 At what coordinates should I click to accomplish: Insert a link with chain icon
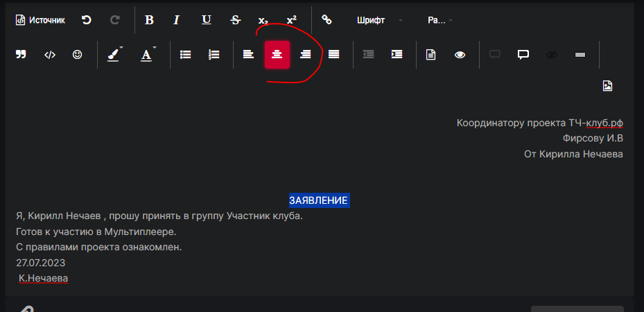[327, 20]
